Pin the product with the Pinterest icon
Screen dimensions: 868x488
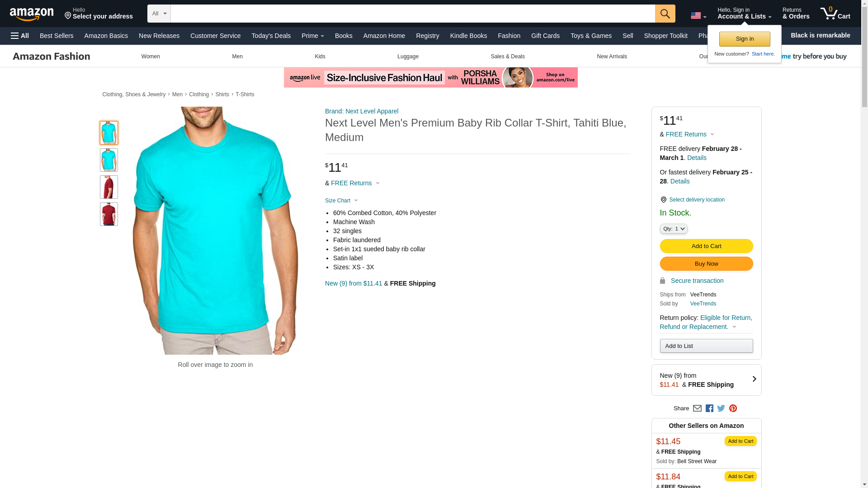733,408
